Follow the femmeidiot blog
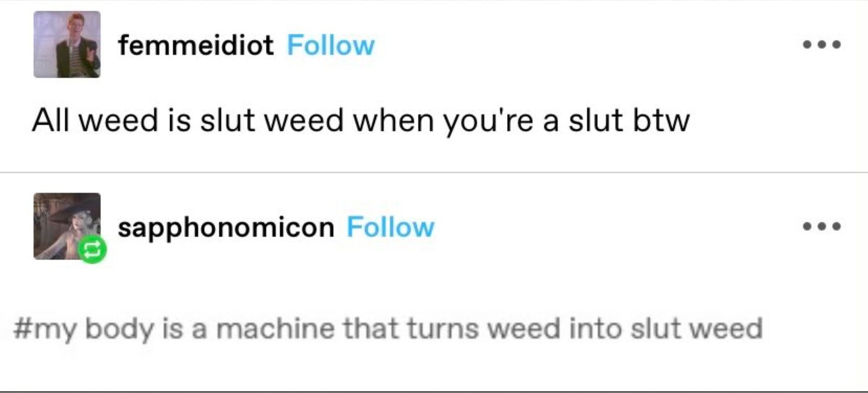 (330, 45)
